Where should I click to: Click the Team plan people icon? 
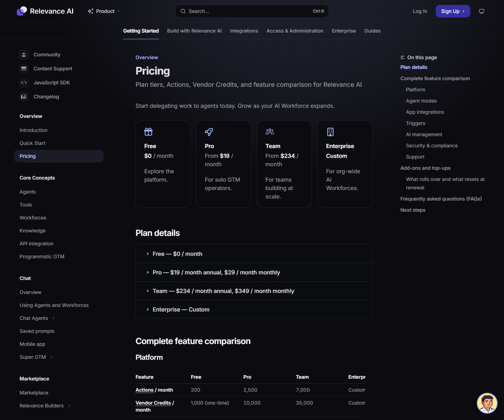click(x=270, y=132)
